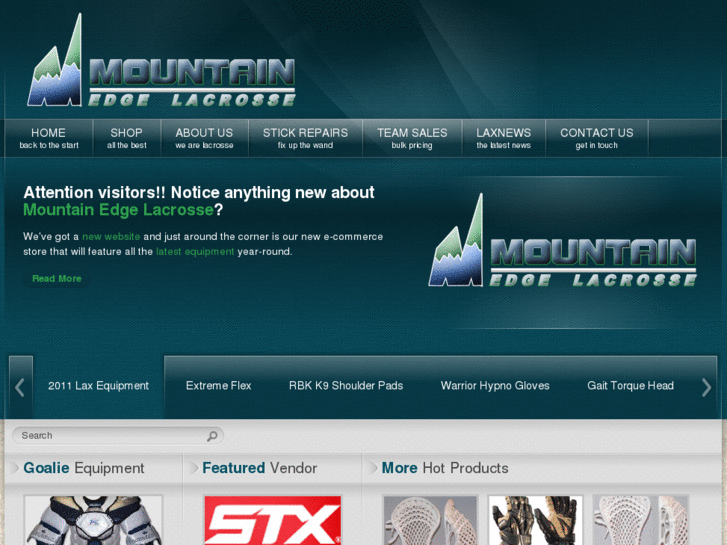This screenshot has height=545, width=727.
Task: Click the carousel left arrow
Action: point(20,387)
